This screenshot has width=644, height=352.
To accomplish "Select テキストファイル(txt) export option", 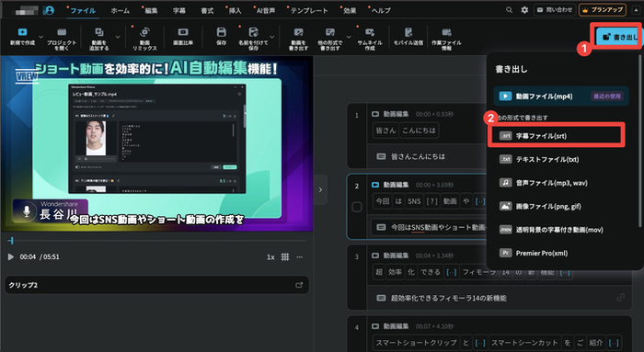I will pos(561,159).
